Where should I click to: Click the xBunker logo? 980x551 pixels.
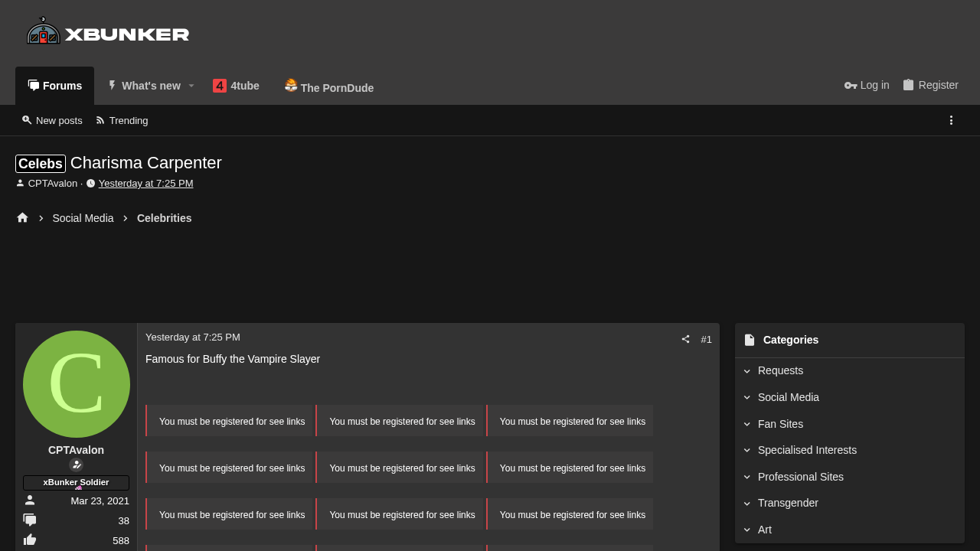(108, 31)
